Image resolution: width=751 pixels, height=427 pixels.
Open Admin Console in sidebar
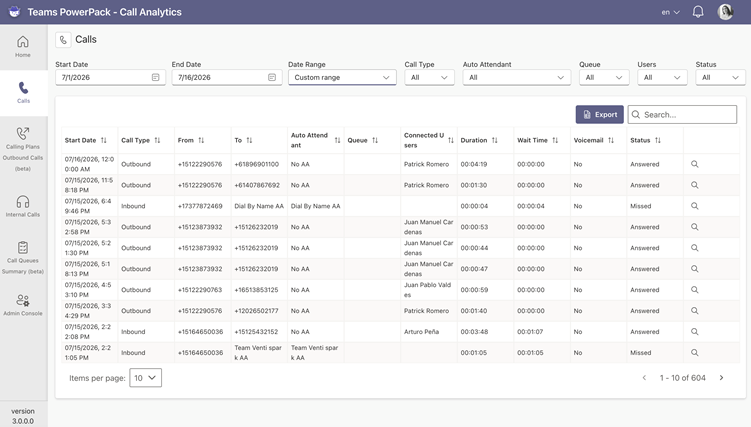coord(23,305)
